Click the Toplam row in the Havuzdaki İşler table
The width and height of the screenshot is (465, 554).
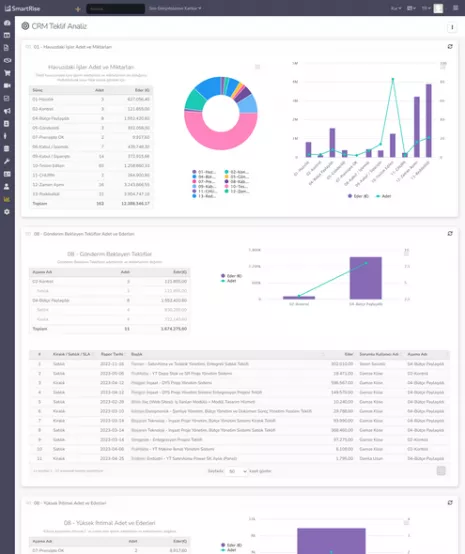coord(91,204)
